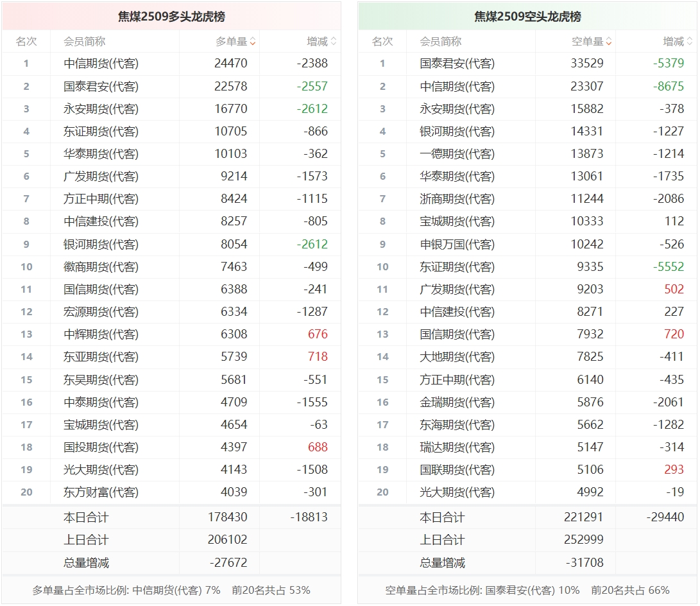Select 宝城期货(代客) in short table rank 8

457,221
